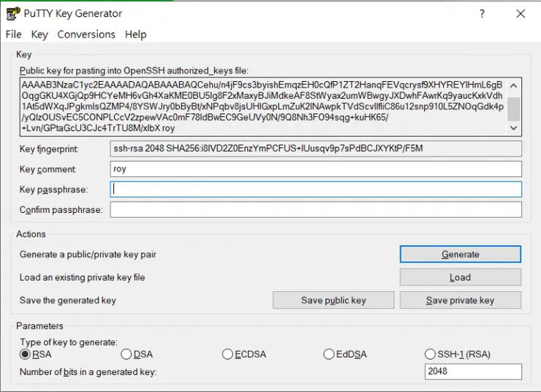The image size is (541, 392).
Task: Click Save private key button
Action: point(460,300)
